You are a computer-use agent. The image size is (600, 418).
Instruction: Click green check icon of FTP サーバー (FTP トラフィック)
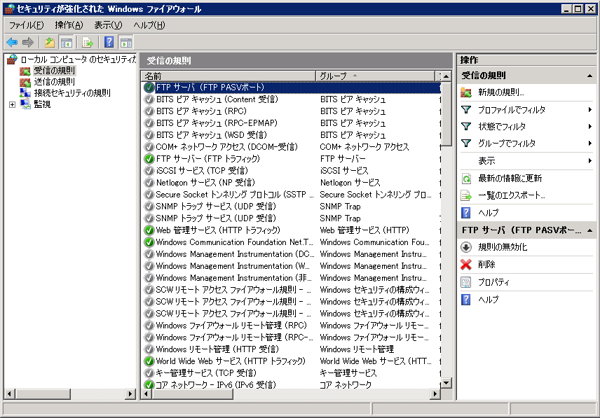(x=149, y=159)
